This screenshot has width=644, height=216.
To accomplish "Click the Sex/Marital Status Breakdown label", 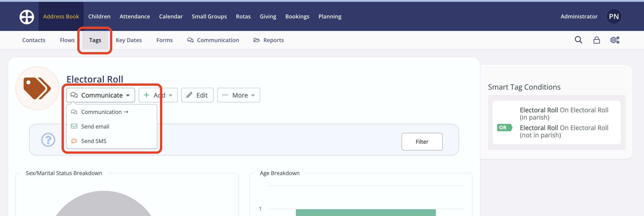I will point(64,173).
